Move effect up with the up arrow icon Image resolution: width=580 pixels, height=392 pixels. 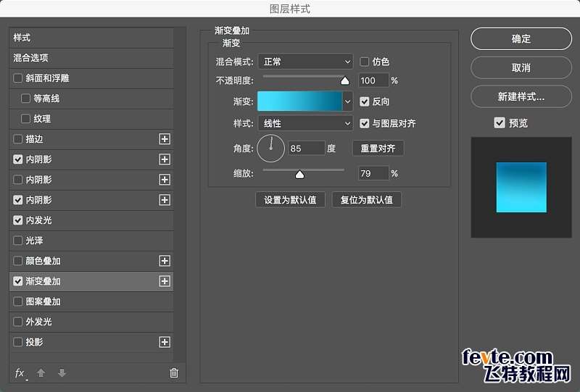(x=41, y=372)
